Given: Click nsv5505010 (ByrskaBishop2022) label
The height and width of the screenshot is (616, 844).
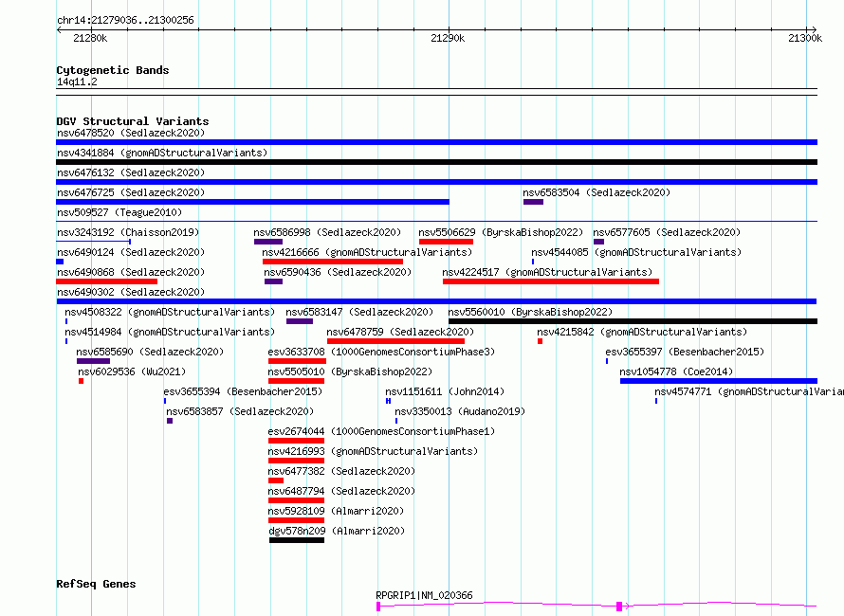Looking at the screenshot, I should 350,371.
